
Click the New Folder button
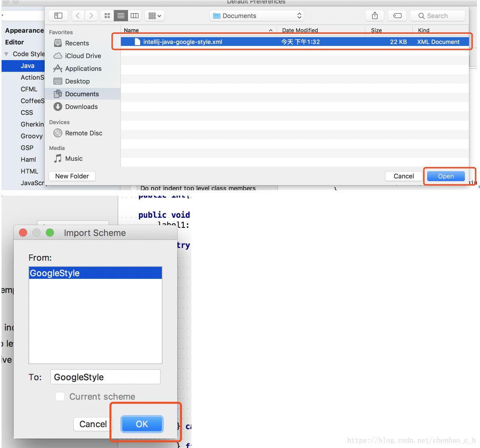pos(72,176)
